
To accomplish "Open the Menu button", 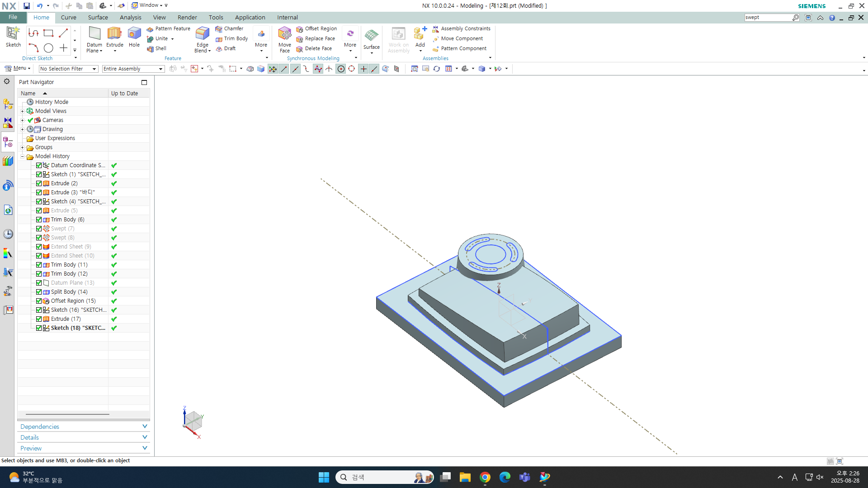I will 17,68.
